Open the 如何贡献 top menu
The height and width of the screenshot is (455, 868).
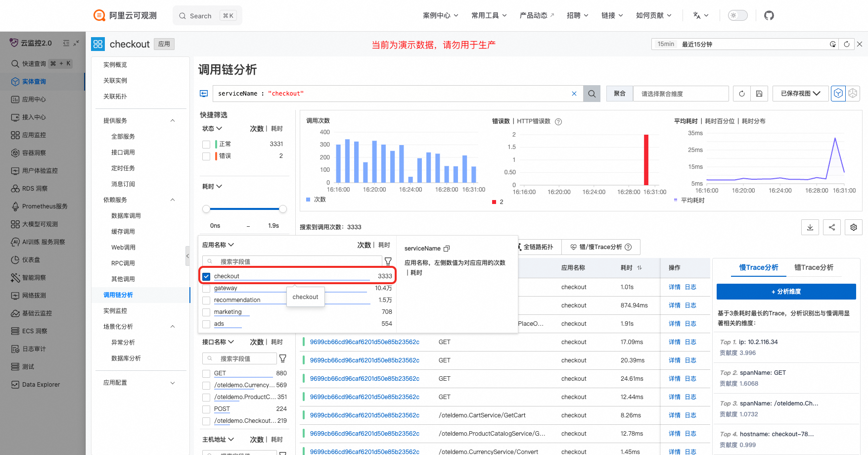654,15
